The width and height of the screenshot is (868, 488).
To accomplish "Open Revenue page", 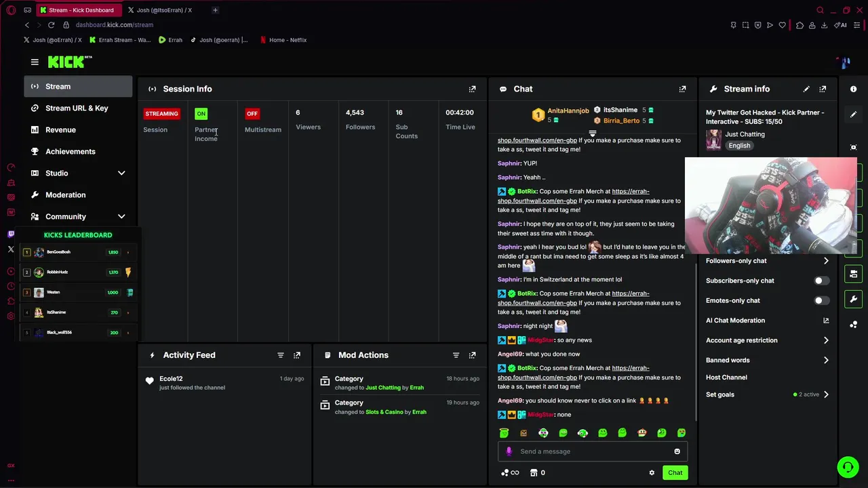I will [79, 130].
